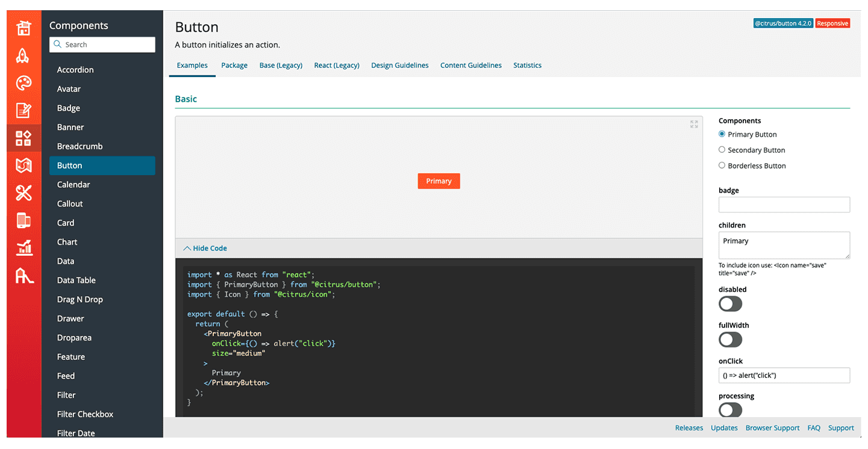Select the Secondary Button radio option
The width and height of the screenshot is (868, 449).
[x=722, y=150]
